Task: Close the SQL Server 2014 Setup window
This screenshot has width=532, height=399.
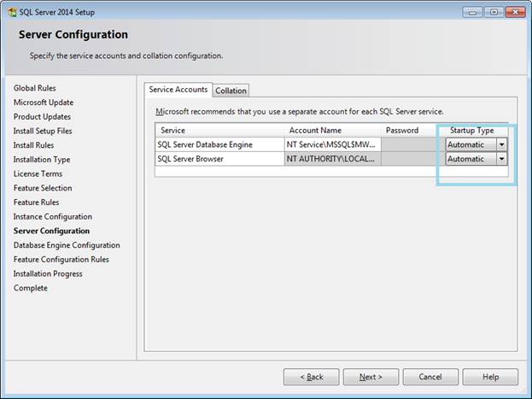Action: (515, 12)
